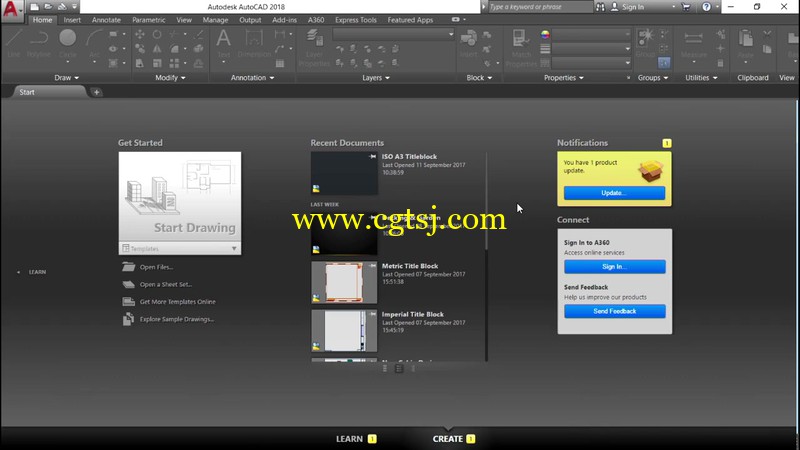Image resolution: width=800 pixels, height=450 pixels.
Task: Click the binoculars search icon
Action: coord(601,7)
